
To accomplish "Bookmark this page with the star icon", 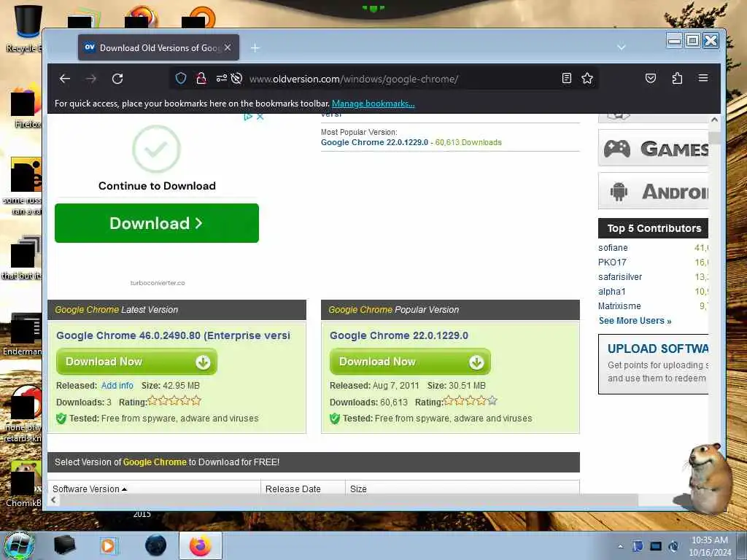I will (x=587, y=78).
